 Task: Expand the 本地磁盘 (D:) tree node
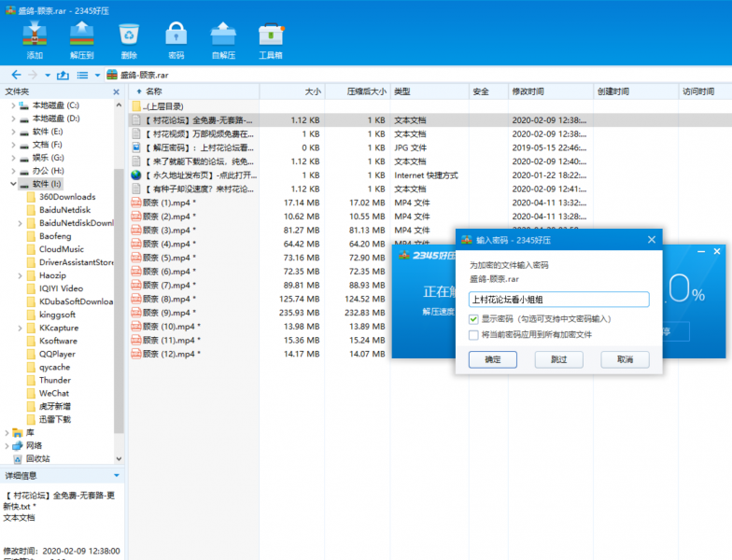pyautogui.click(x=13, y=119)
